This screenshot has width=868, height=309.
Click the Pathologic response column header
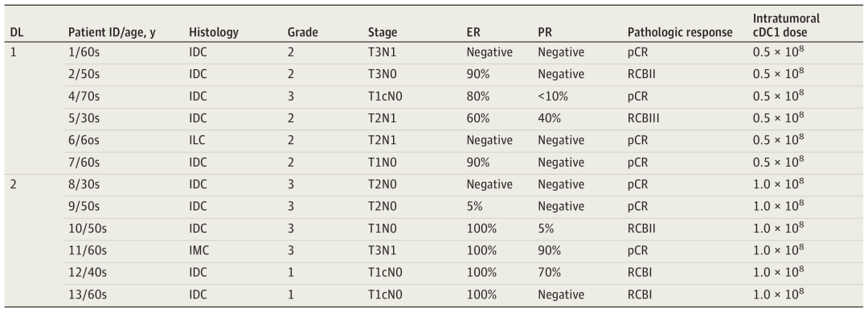pos(680,33)
